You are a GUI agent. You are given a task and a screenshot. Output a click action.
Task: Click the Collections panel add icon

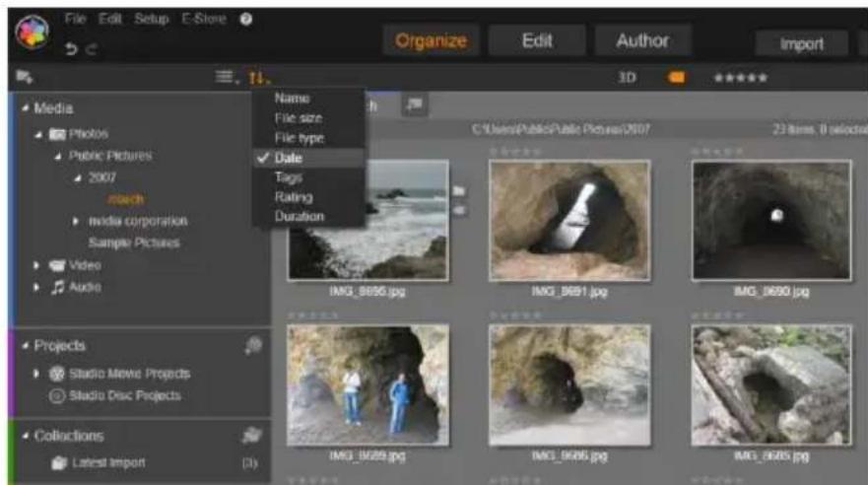(x=252, y=436)
